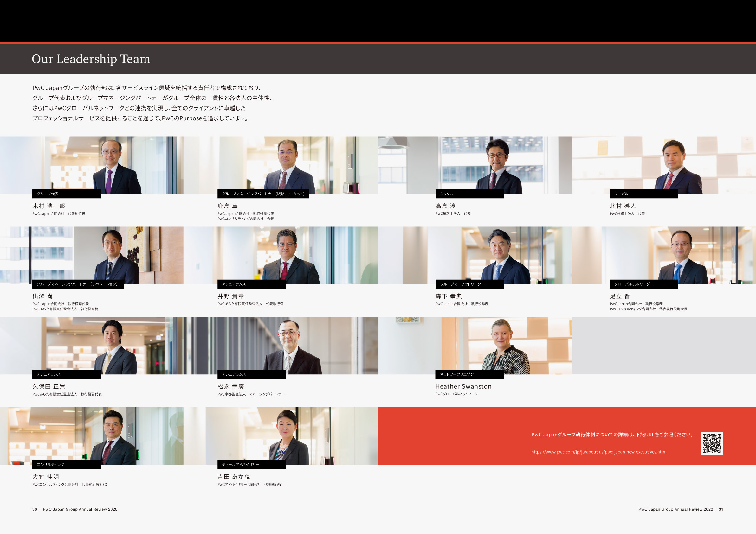Click the 'ディールアドバイザリー' label tag
The width and height of the screenshot is (756, 534).
[x=252, y=464]
